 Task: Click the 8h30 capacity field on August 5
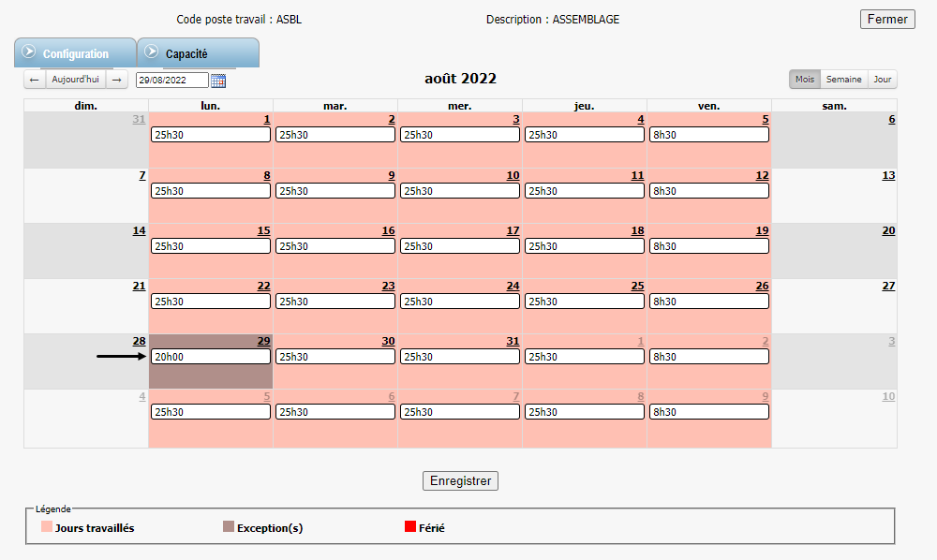[708, 135]
